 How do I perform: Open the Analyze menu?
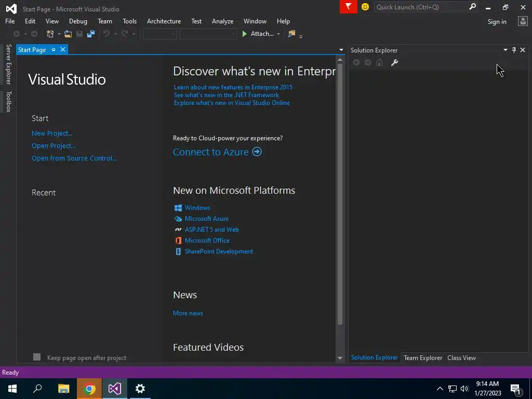pos(222,21)
